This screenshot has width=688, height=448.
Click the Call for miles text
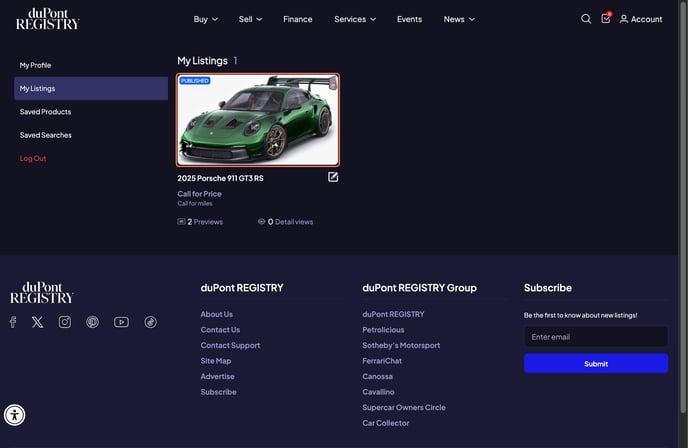tap(195, 204)
